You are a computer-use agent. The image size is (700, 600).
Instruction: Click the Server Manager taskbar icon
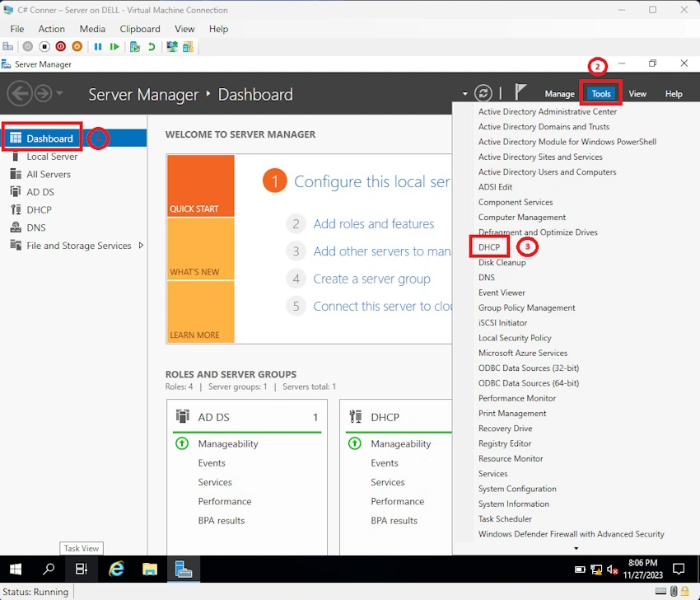click(x=183, y=569)
